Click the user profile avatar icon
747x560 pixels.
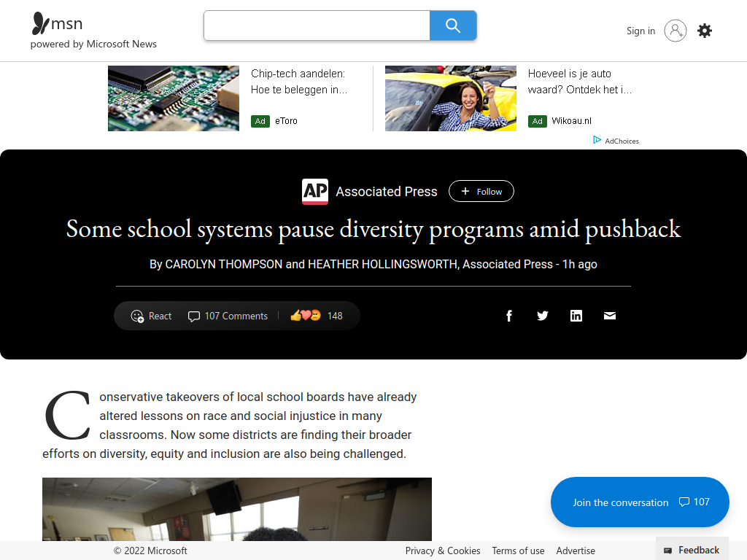pos(675,31)
